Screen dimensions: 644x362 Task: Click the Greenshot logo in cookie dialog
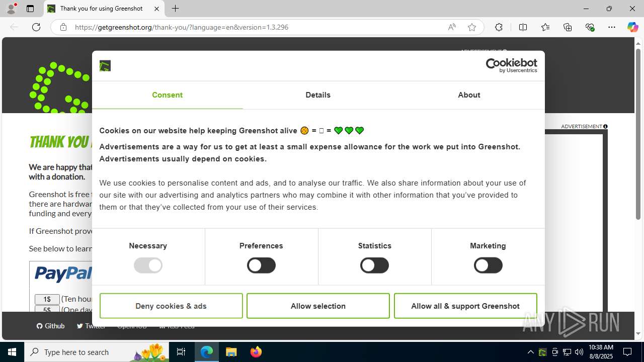point(105,66)
